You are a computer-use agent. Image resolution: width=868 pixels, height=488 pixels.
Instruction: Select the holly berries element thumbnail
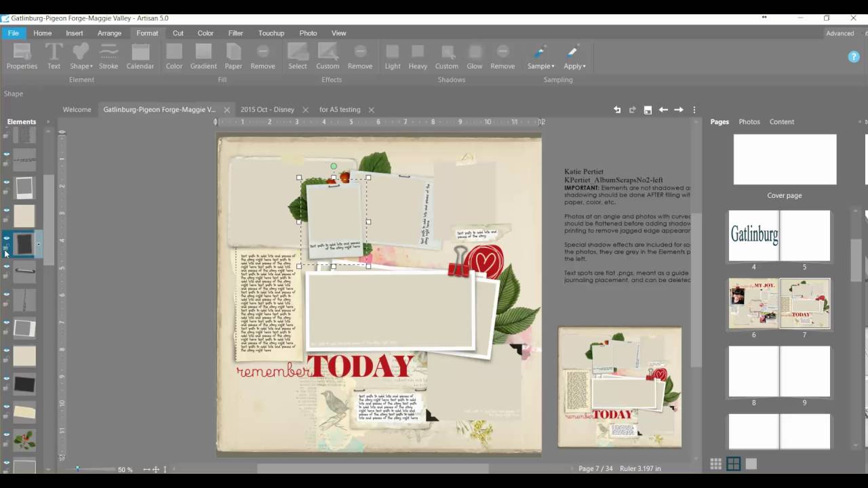point(24,441)
